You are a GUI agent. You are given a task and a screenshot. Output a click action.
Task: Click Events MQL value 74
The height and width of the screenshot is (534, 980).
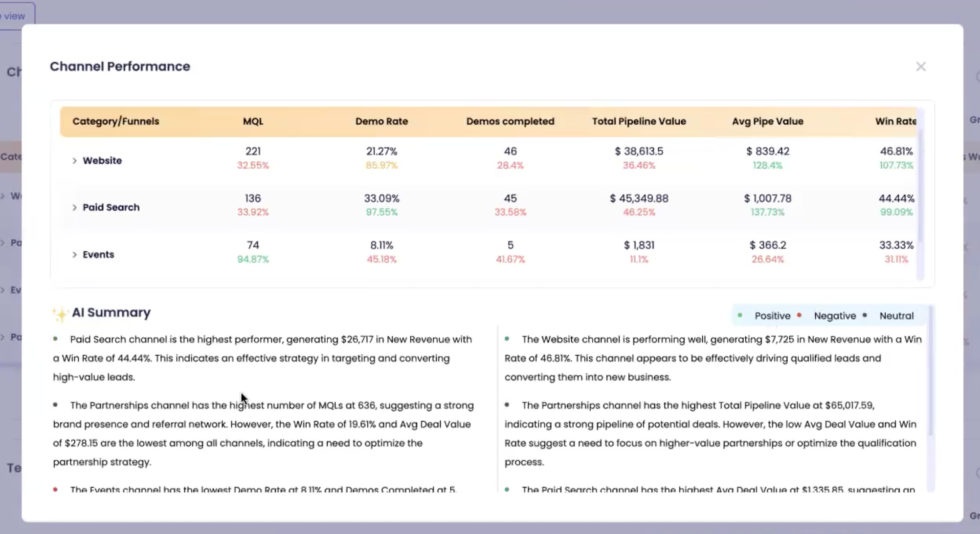pyautogui.click(x=253, y=245)
